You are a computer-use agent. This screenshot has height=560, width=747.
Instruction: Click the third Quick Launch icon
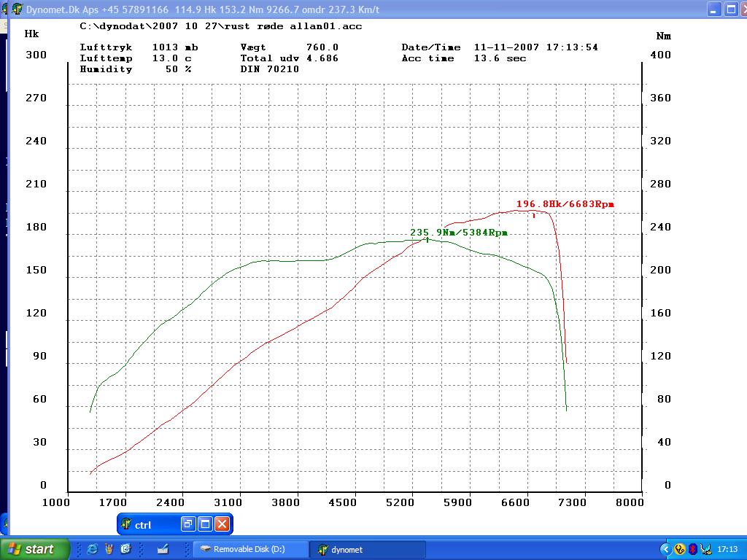point(125,549)
